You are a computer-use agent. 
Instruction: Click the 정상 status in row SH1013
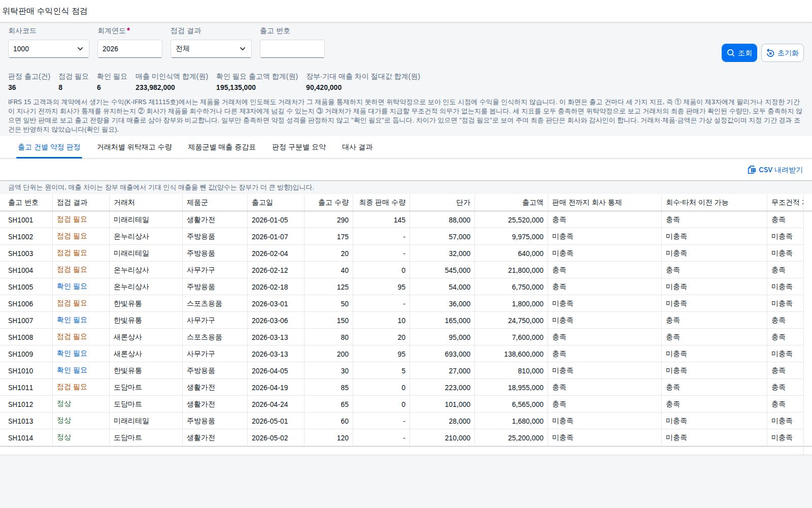(x=64, y=421)
